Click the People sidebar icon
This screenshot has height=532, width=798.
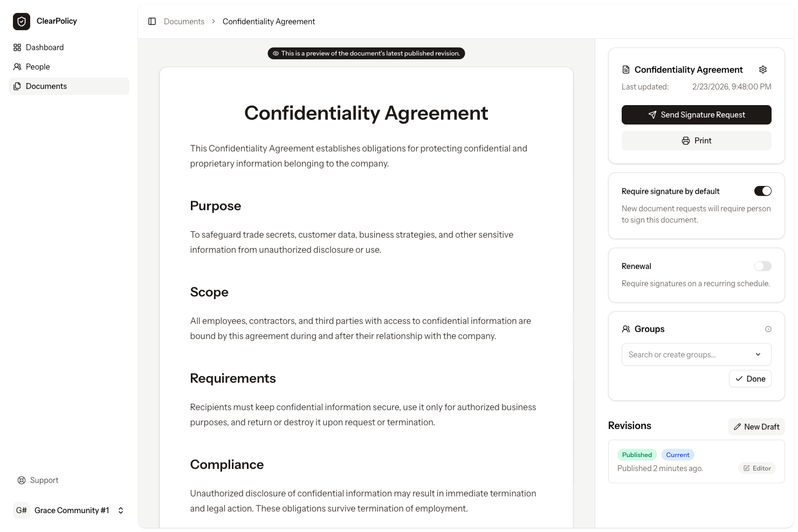(17, 66)
